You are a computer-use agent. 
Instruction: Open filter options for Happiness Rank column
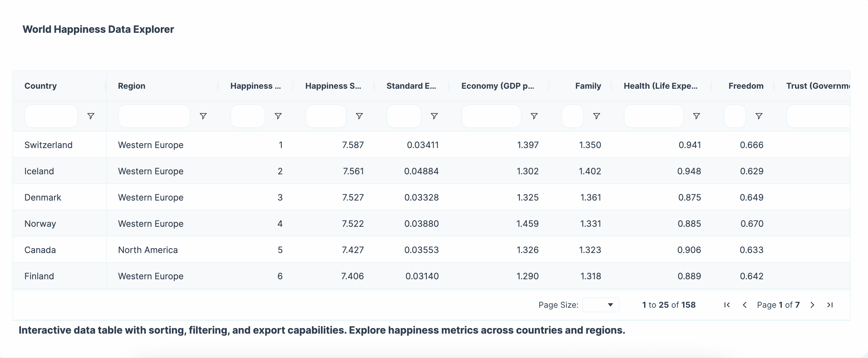[x=278, y=116]
